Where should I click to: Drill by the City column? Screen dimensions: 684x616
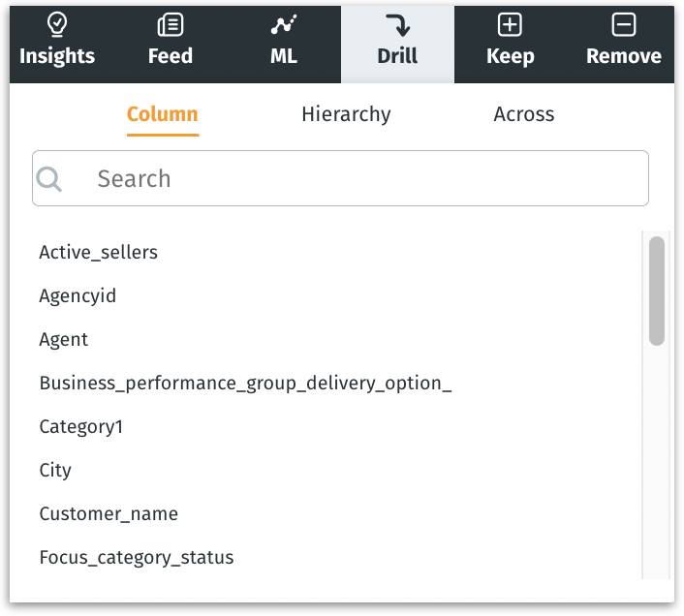(55, 471)
